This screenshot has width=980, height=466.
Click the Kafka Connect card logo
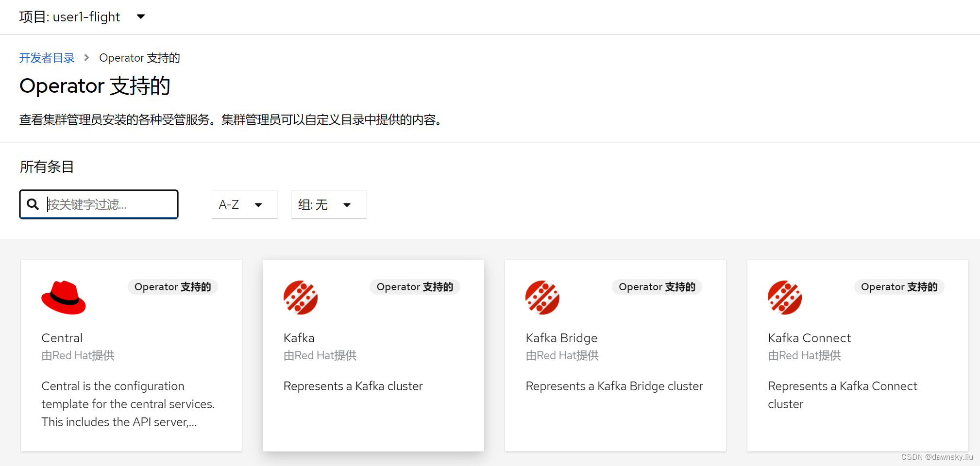(x=785, y=298)
